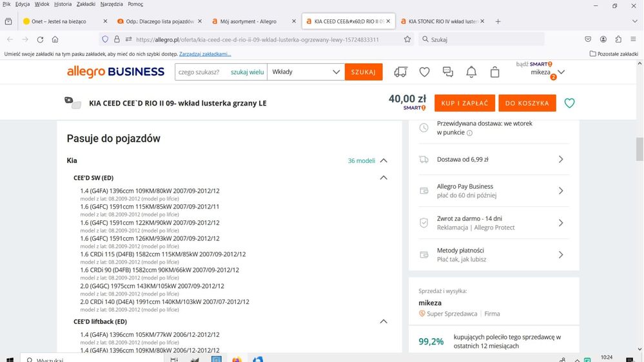Screen dimensions: 644x362
Task: Show site security padlock info
Action: pos(117,39)
